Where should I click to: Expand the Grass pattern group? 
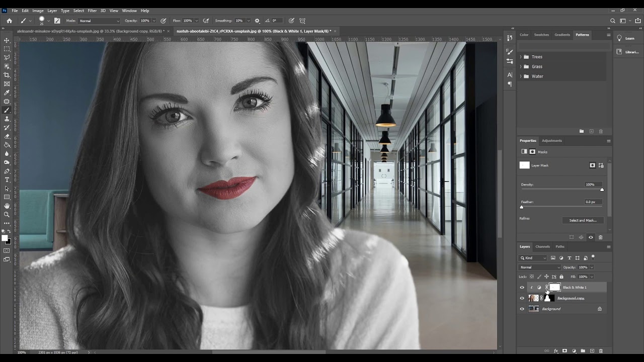coord(521,66)
